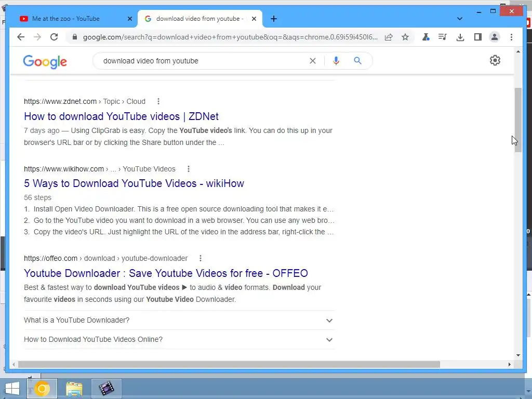Clear the Google search box with X
Viewport: 532px width, 399px height.
click(312, 61)
